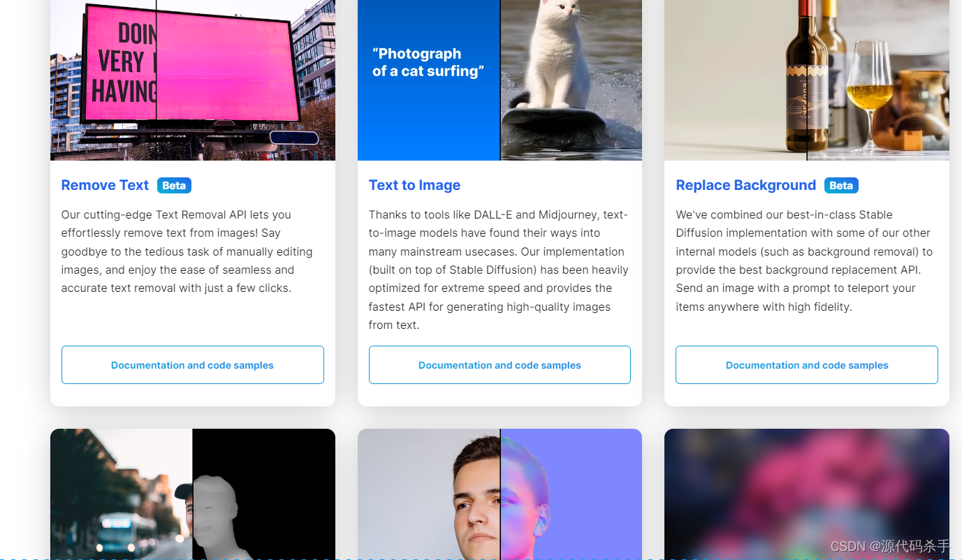Click the Beta badge beside Replace Background

click(x=841, y=185)
